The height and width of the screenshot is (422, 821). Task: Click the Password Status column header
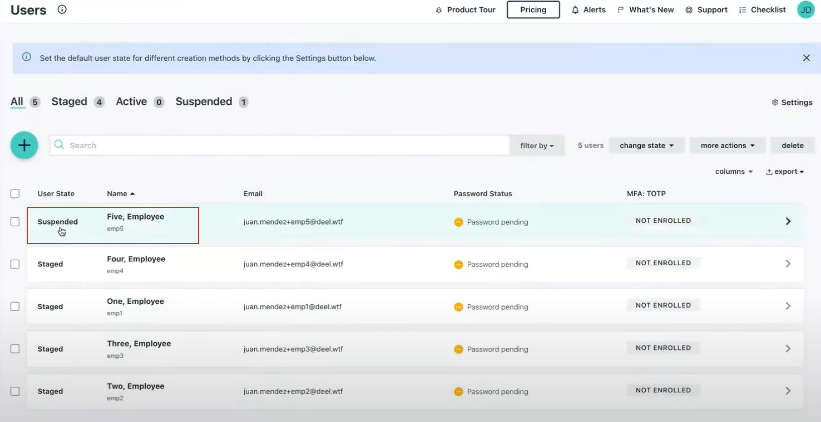point(483,194)
